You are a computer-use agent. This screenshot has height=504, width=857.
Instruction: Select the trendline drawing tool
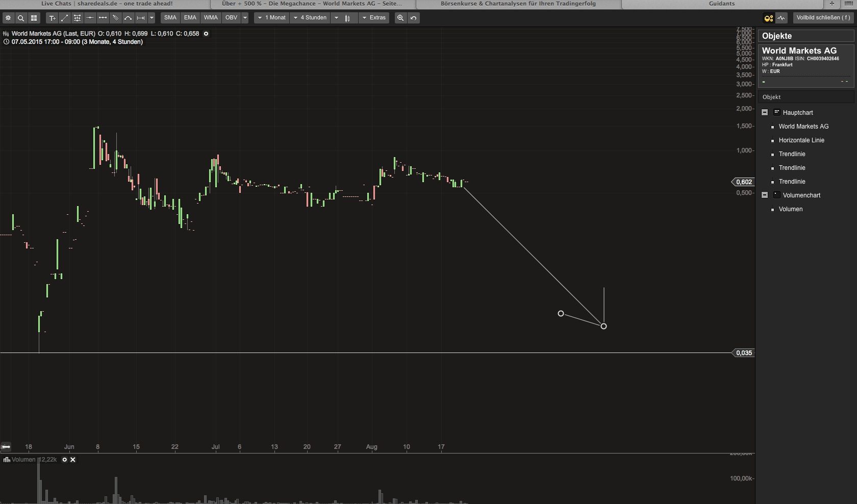coord(65,18)
